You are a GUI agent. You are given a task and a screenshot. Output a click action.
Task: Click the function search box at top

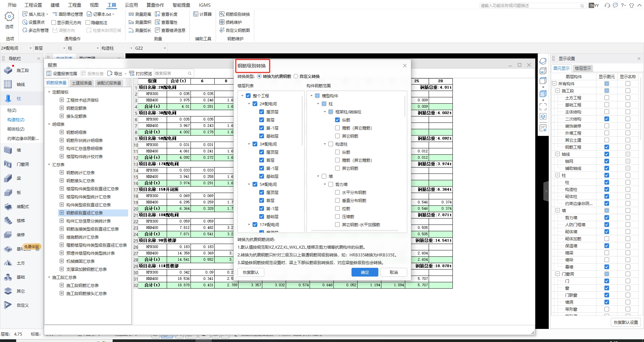click(x=533, y=5)
